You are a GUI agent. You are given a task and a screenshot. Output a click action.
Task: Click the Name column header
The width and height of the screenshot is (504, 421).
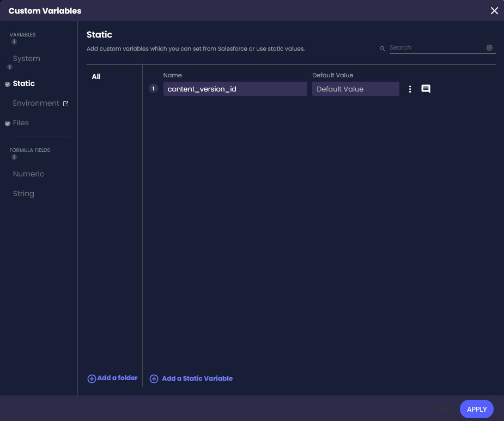point(172,75)
